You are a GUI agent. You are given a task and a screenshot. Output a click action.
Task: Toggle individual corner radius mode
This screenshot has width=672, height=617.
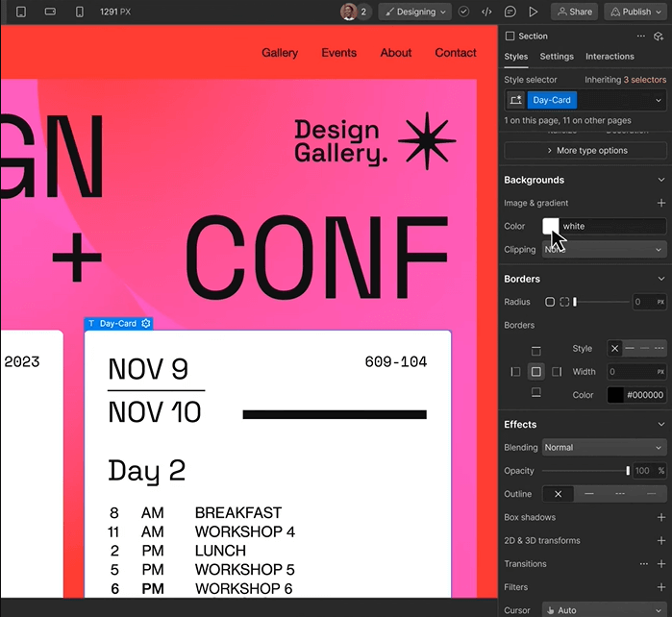click(564, 302)
